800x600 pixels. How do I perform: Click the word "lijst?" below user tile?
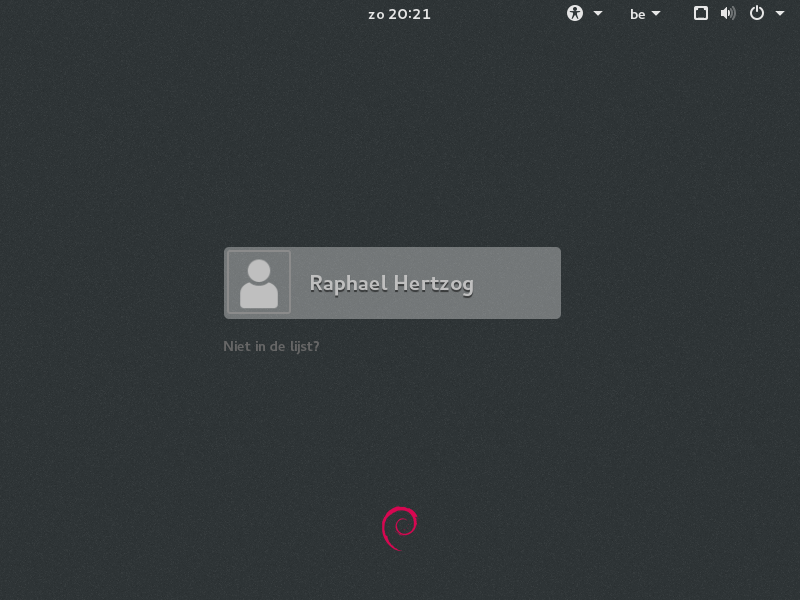point(301,347)
